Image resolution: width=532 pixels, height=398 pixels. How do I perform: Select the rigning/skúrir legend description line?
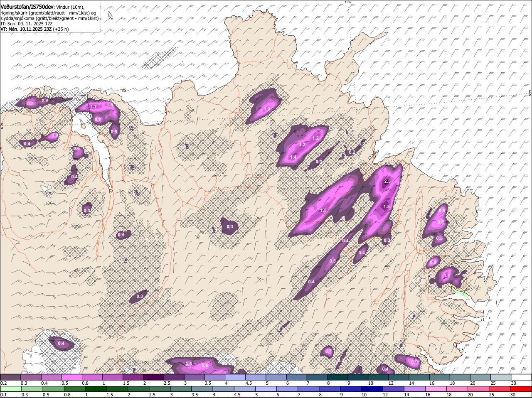[49, 12]
